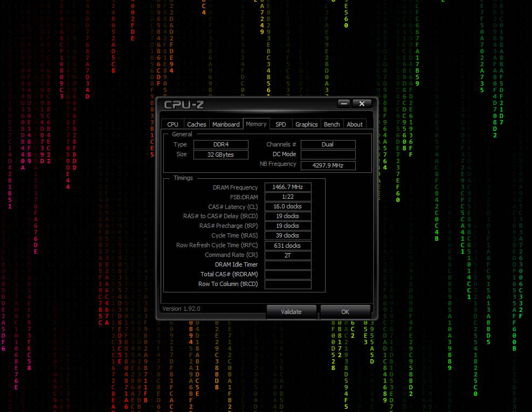
Task: Minimize the CPU-Z window
Action: click(x=344, y=103)
